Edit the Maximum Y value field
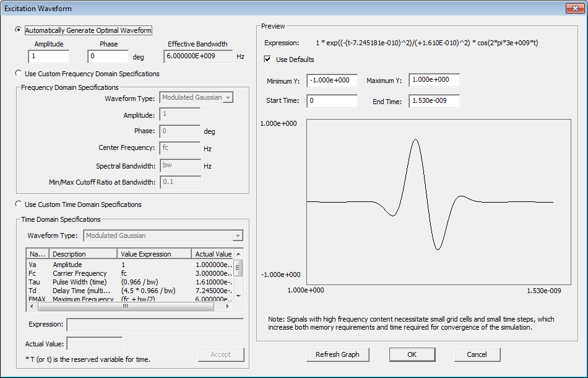 coord(433,81)
